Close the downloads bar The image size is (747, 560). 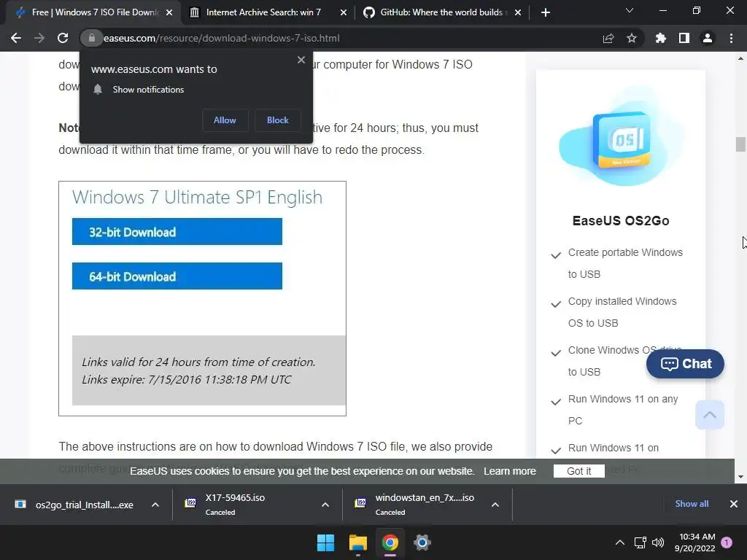click(x=734, y=504)
